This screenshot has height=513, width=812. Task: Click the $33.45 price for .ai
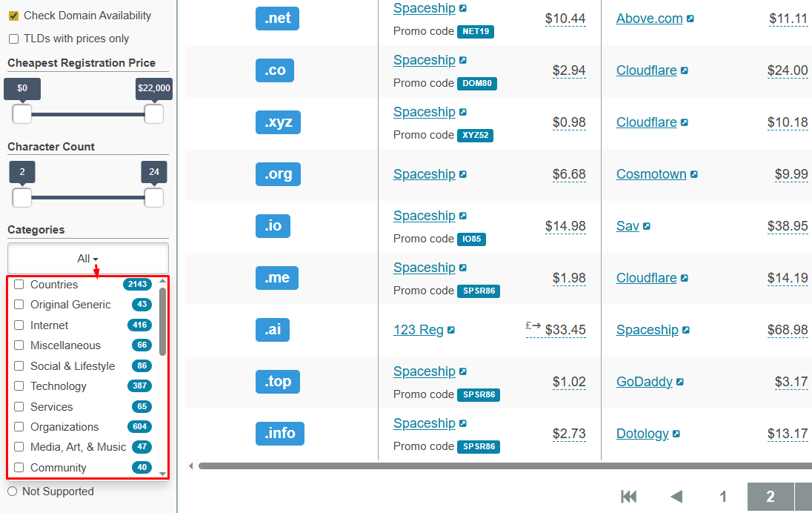565,330
